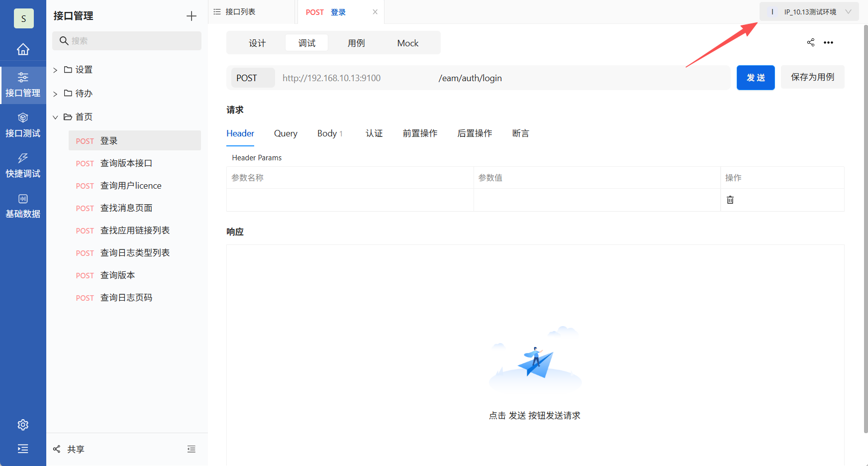
Task: Open the POST method selector
Action: pos(253,78)
